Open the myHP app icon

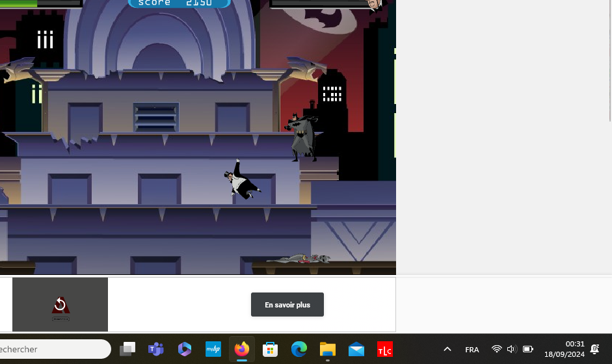(213, 349)
